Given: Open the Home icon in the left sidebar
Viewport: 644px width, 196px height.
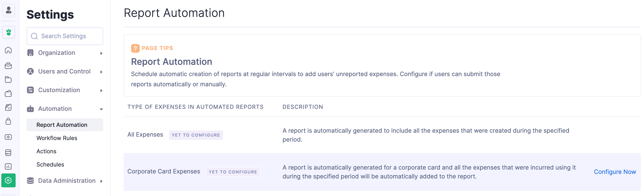Looking at the screenshot, I should point(8,50).
